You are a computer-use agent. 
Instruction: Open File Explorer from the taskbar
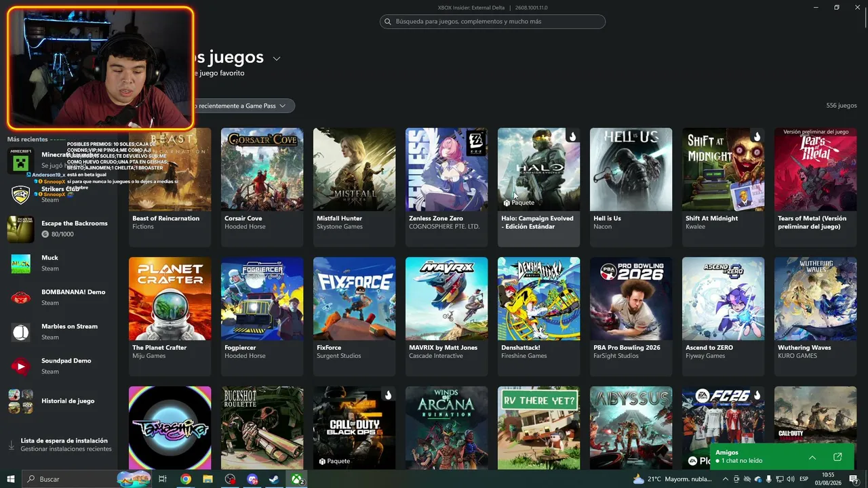[208, 479]
